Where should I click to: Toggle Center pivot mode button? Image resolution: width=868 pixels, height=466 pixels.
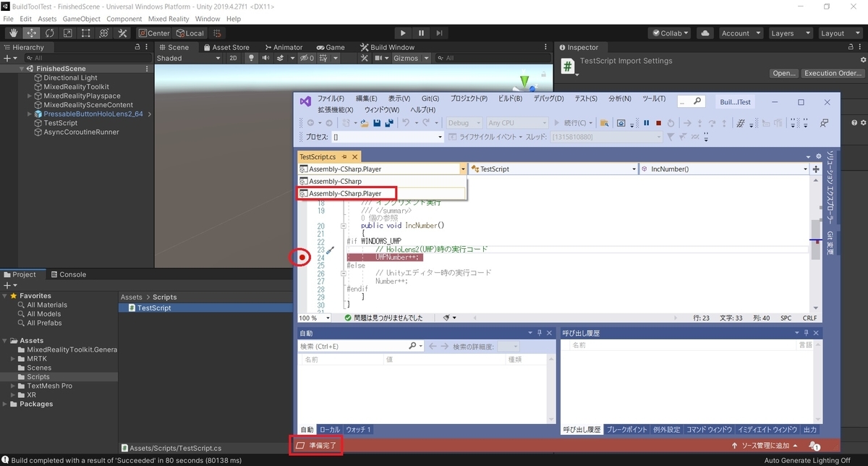pos(154,33)
